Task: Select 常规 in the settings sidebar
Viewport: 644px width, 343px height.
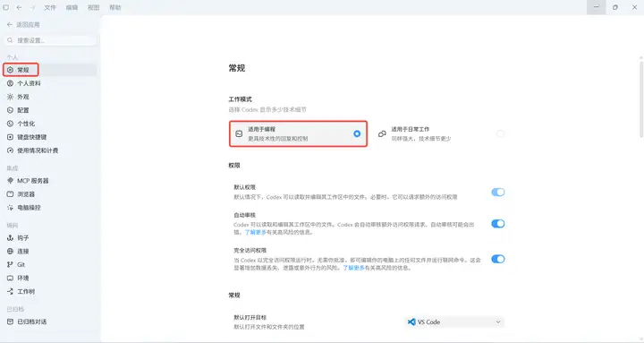Action: tap(50, 70)
